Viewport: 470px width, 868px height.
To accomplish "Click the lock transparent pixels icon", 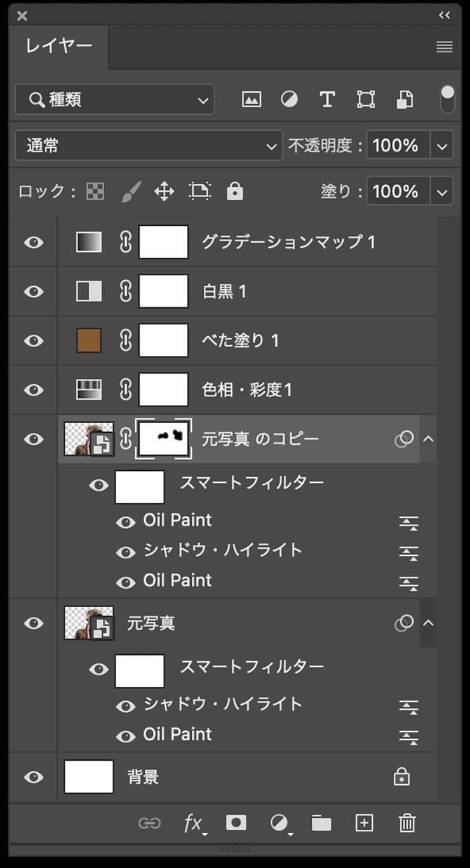I will coord(95,192).
